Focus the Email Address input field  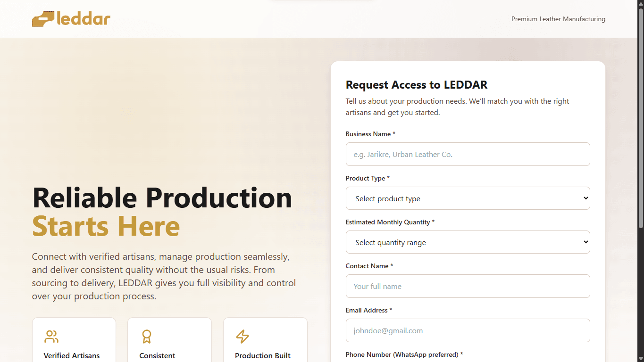click(468, 330)
